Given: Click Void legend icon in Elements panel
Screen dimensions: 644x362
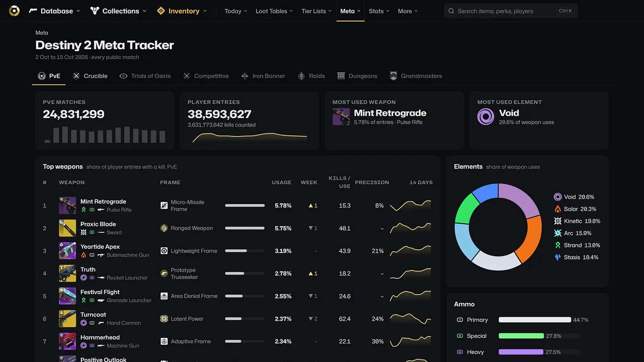Looking at the screenshot, I should (557, 197).
